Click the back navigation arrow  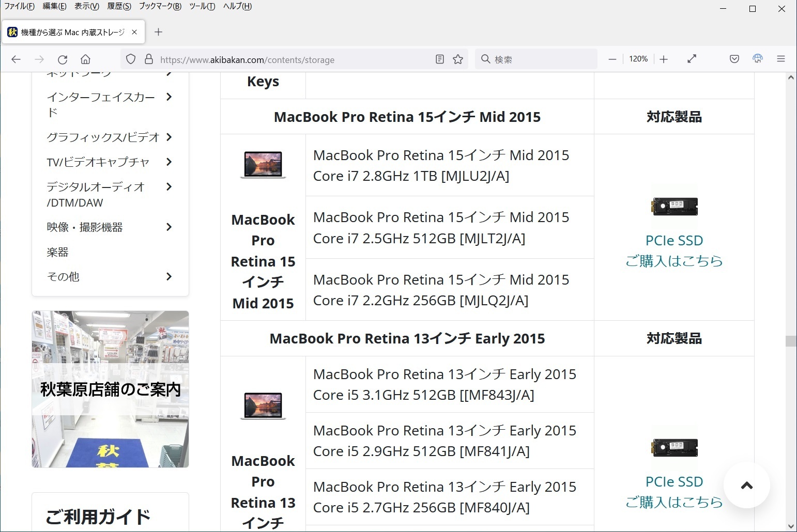16,59
